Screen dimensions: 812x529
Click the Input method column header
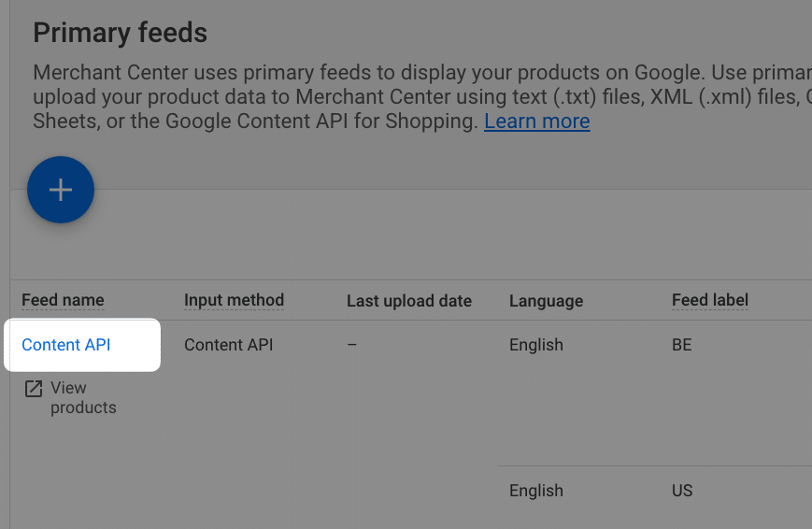235,300
